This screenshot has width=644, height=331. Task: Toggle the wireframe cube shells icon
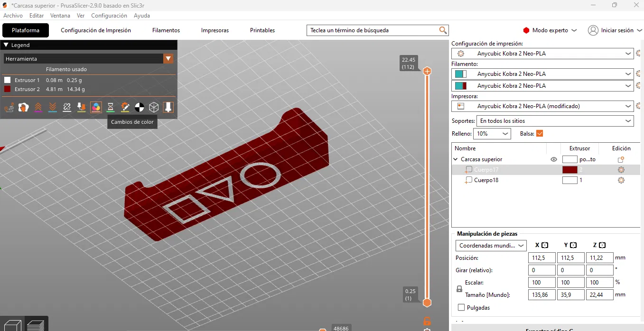(x=154, y=107)
